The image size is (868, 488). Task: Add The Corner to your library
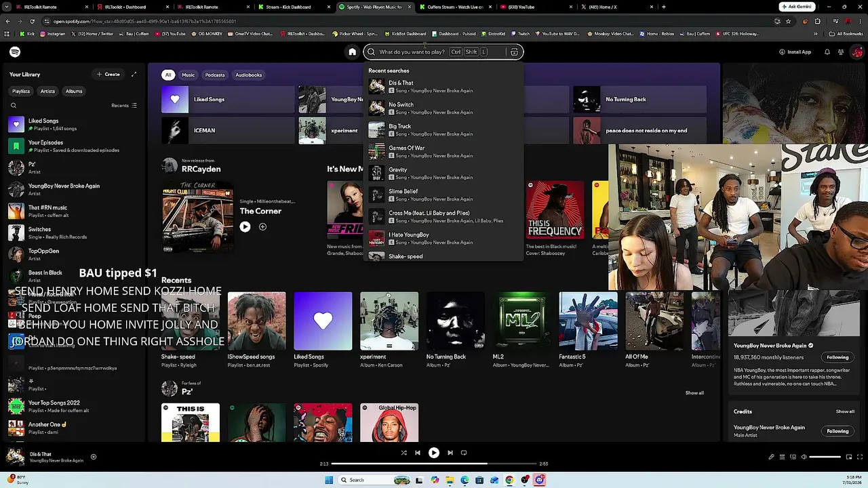click(262, 227)
